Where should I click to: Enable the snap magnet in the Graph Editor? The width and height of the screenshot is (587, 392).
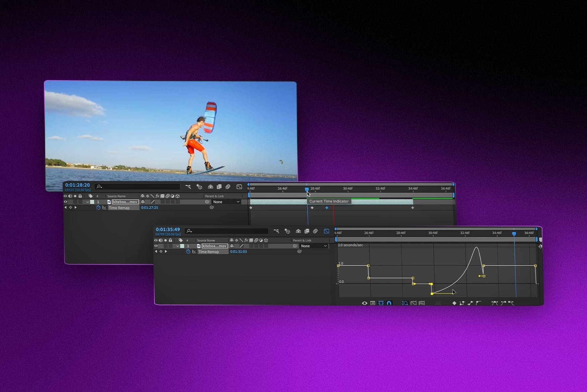click(x=389, y=303)
